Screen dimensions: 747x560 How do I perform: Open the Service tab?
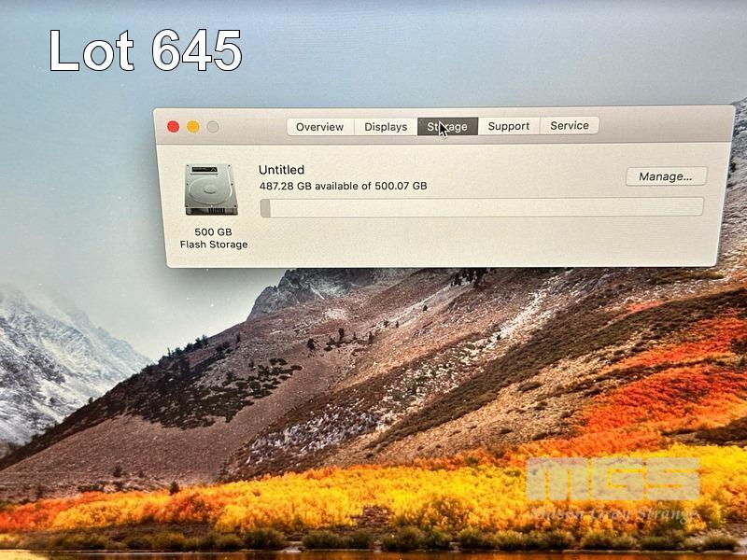coord(569,125)
